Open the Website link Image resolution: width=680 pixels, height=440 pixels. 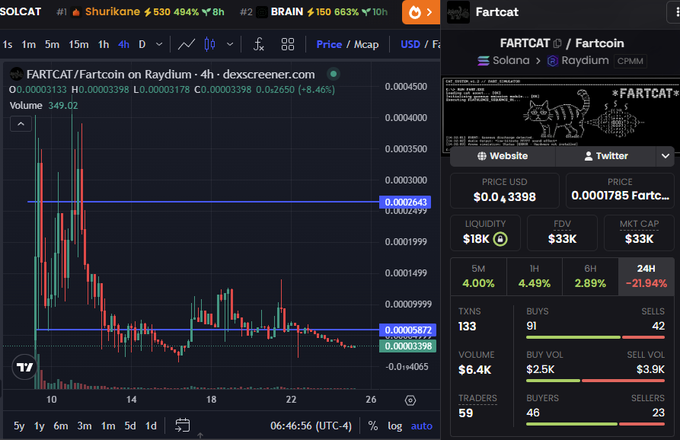click(x=503, y=156)
